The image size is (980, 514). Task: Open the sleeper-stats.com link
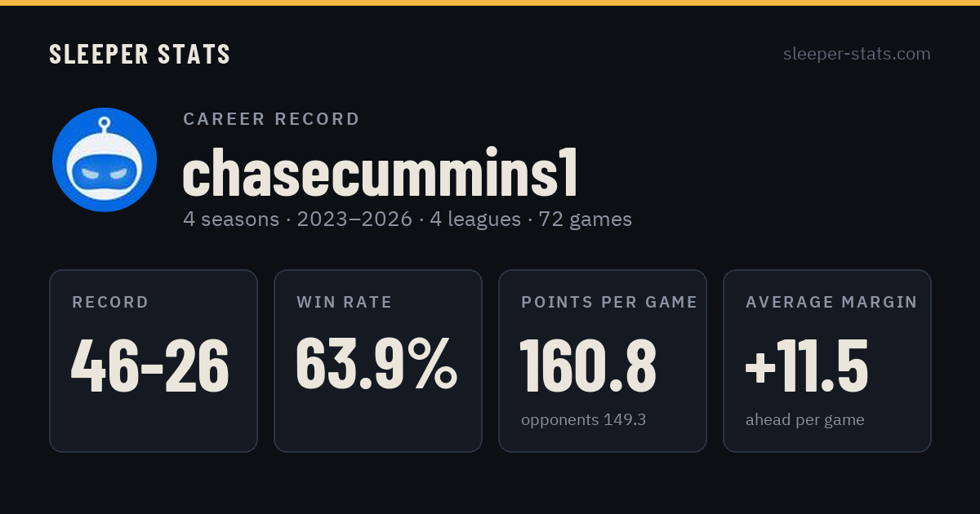click(x=857, y=54)
